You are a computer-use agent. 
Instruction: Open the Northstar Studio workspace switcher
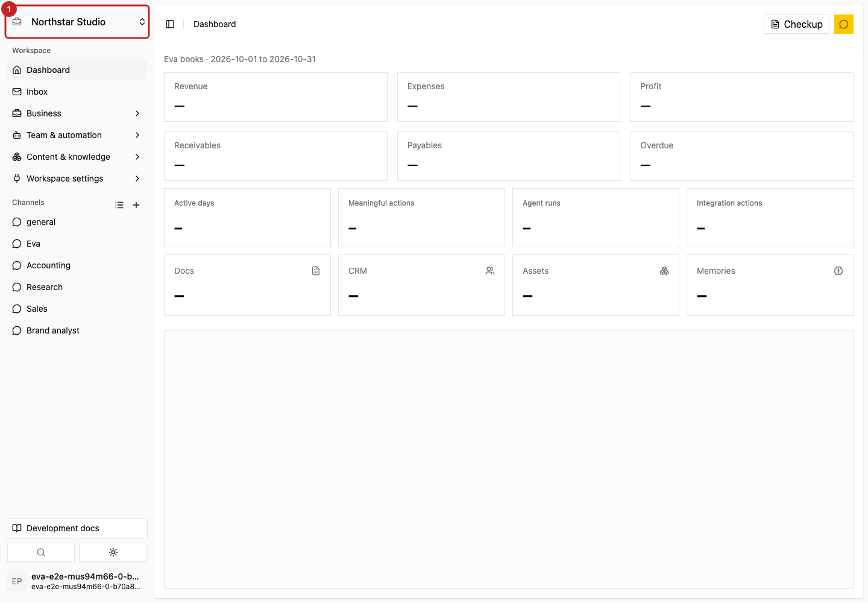tap(77, 22)
